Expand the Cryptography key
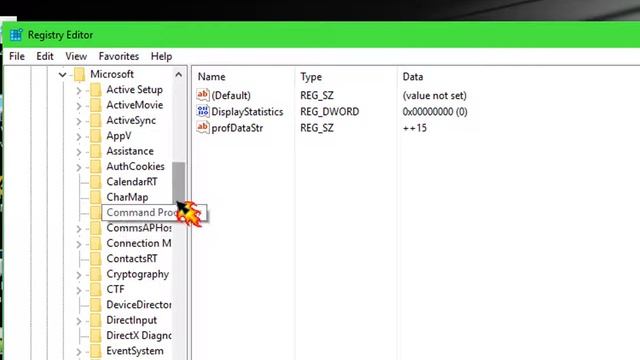This screenshot has height=360, width=640. [x=79, y=275]
